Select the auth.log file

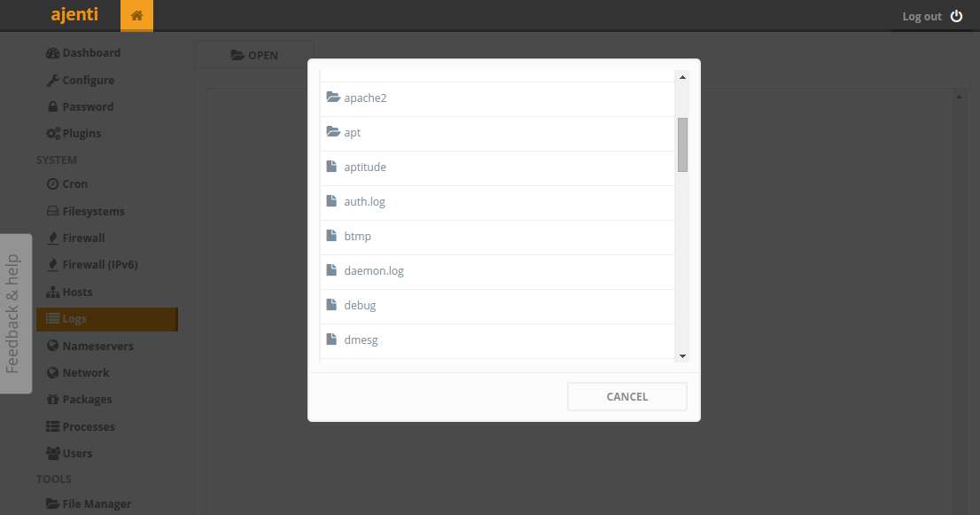click(497, 202)
